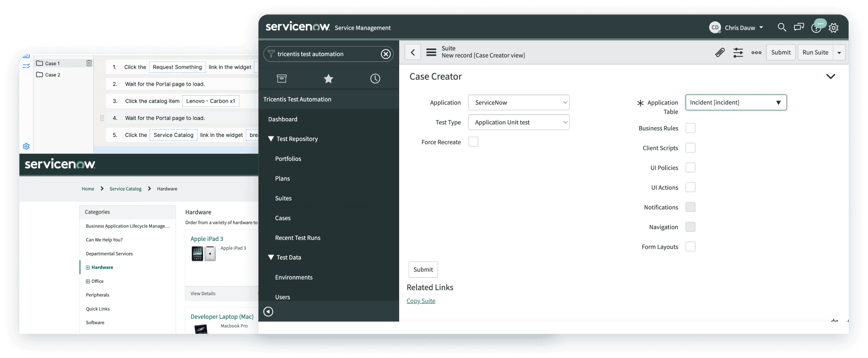The image size is (868, 358).
Task: Open the system settings gear in header
Action: (833, 28)
